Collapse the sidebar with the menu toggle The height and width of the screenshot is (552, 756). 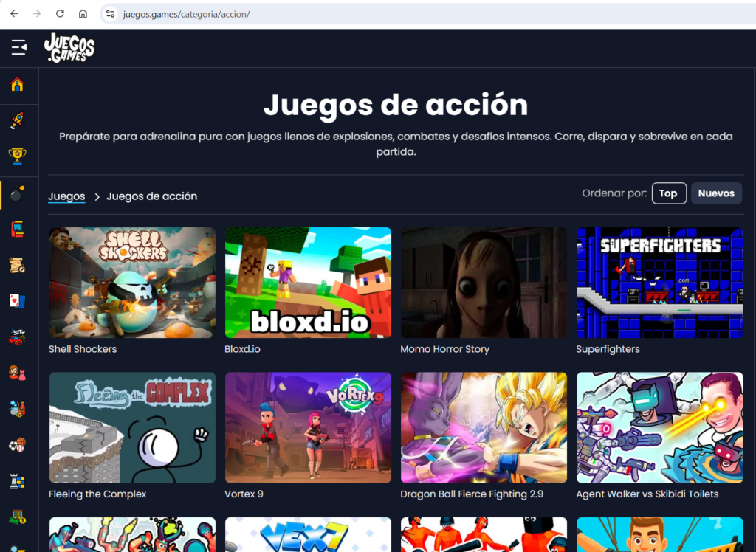click(x=18, y=48)
